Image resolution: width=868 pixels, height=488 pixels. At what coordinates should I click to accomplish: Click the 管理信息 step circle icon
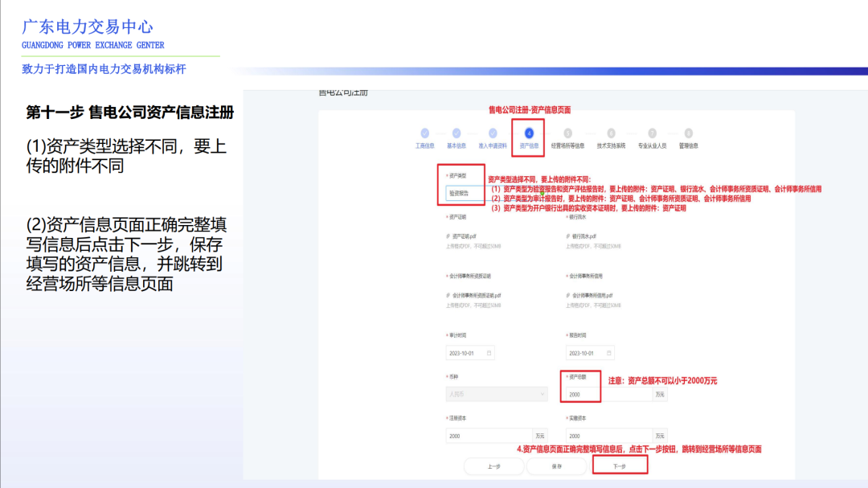687,132
